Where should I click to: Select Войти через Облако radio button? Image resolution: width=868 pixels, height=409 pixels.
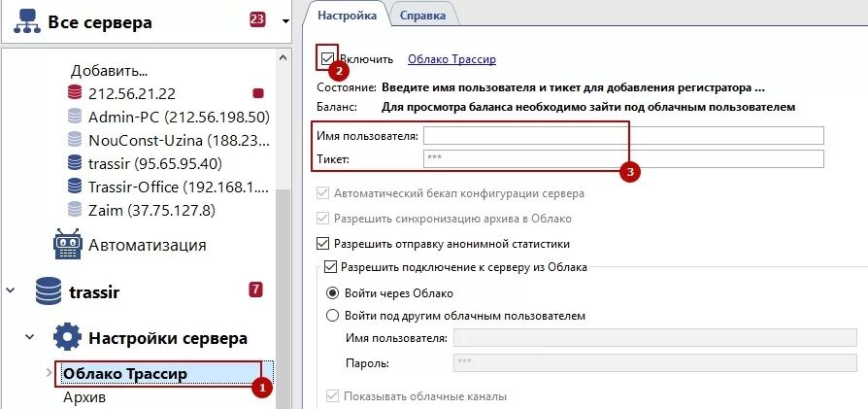[332, 292]
